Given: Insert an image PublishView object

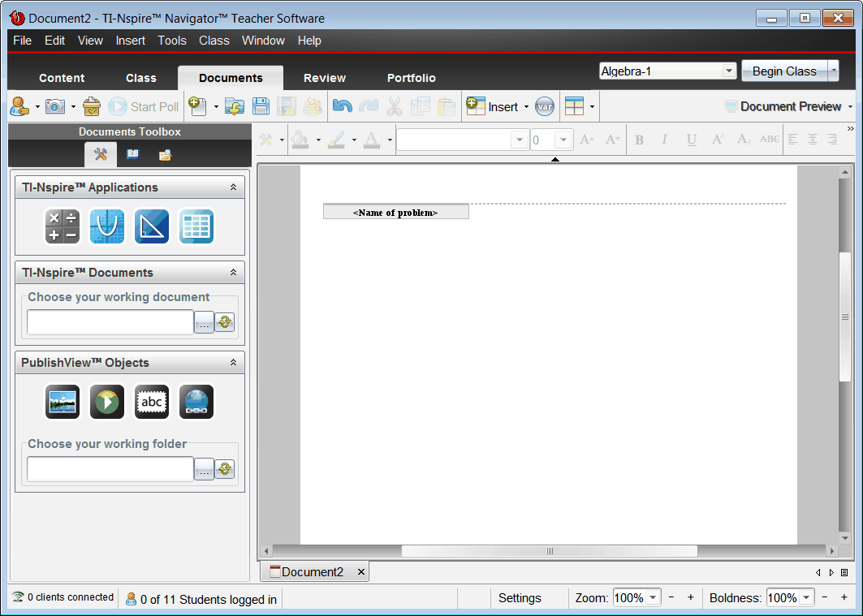Looking at the screenshot, I should click(x=63, y=402).
